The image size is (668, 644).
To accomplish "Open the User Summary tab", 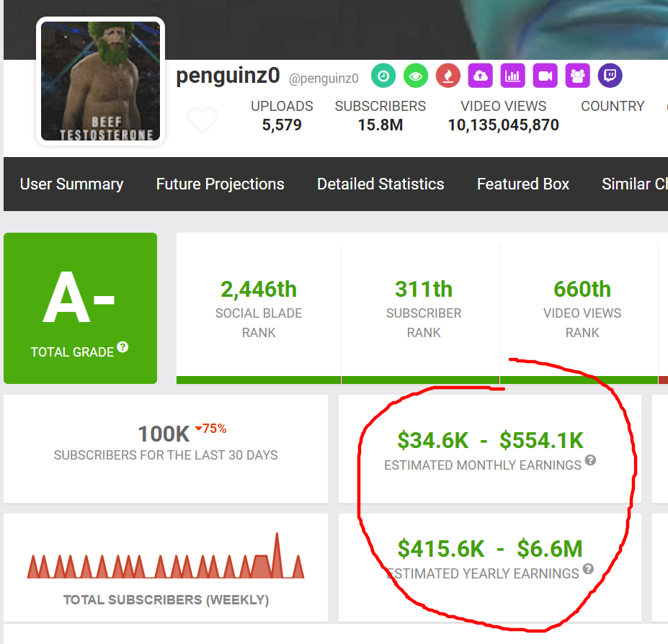I will (x=71, y=184).
